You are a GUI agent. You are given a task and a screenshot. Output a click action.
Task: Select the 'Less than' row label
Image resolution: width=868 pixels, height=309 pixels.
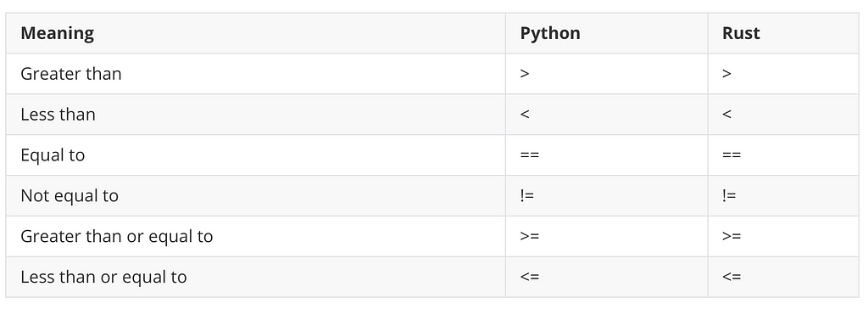click(58, 115)
